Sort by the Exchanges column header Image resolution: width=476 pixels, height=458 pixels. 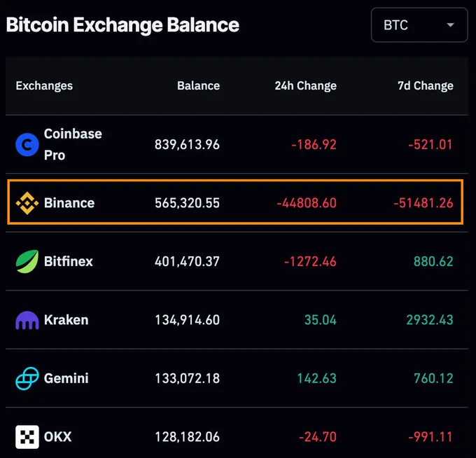point(44,85)
